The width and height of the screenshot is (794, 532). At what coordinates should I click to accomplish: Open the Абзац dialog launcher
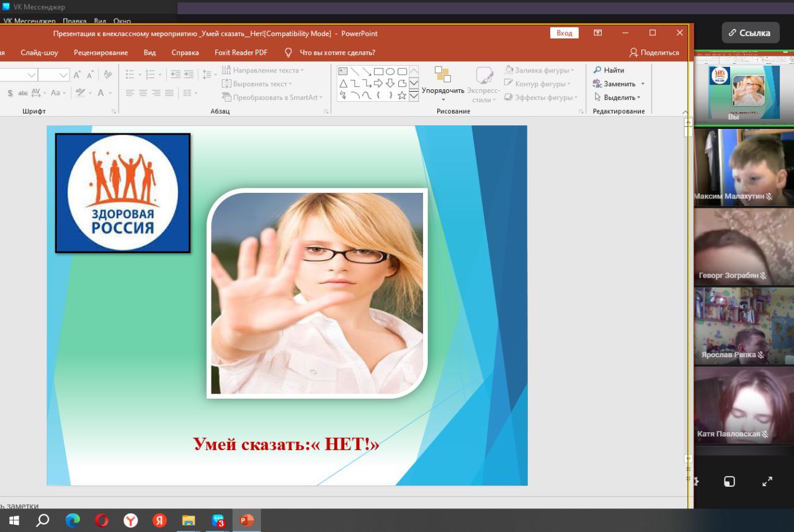click(326, 112)
